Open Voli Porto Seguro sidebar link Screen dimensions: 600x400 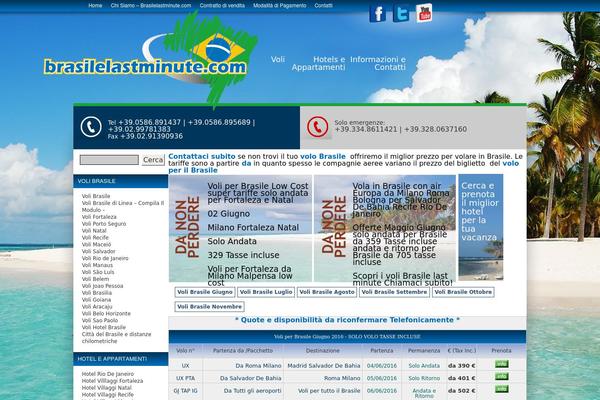coord(104,224)
